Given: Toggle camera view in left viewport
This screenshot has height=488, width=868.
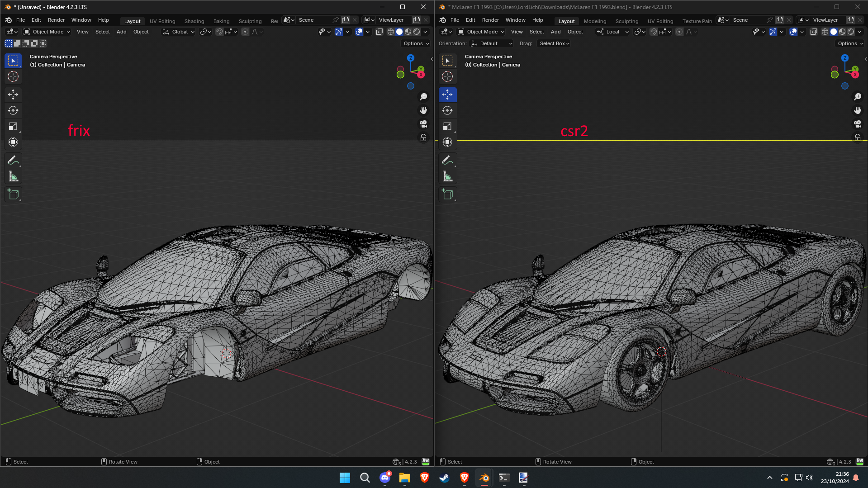Looking at the screenshot, I should coord(423,124).
